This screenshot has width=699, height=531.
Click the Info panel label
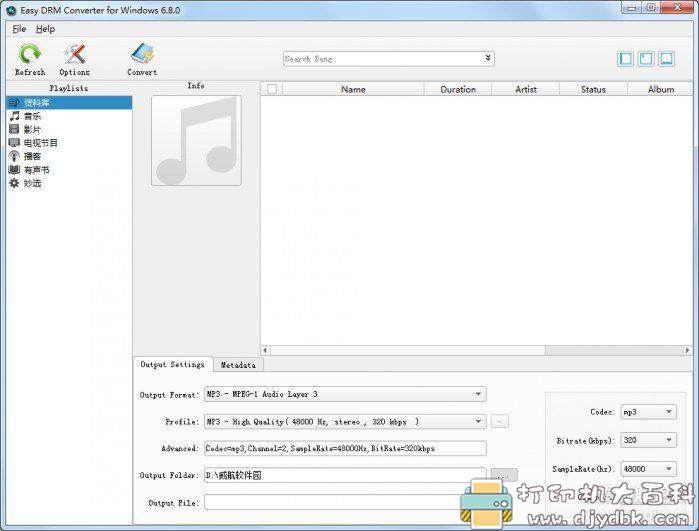(x=196, y=86)
